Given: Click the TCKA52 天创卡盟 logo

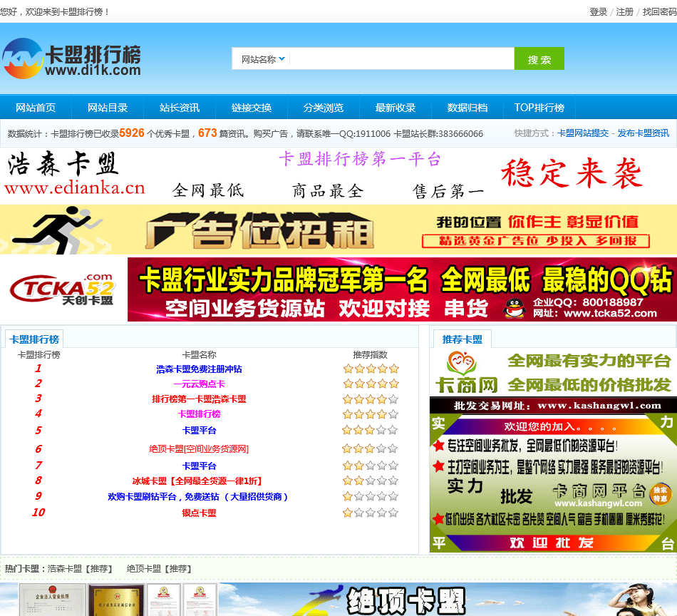Looking at the screenshot, I should tap(63, 289).
